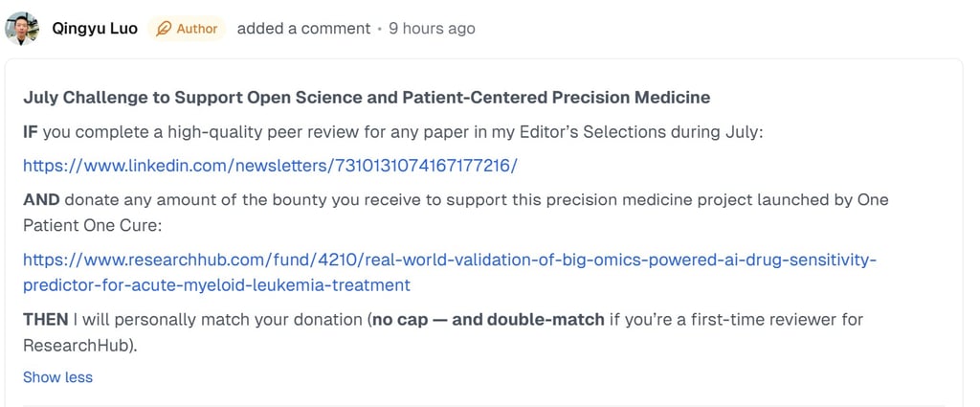Click the pen icon in Author badge
The width and height of the screenshot is (980, 407).
coord(164,29)
